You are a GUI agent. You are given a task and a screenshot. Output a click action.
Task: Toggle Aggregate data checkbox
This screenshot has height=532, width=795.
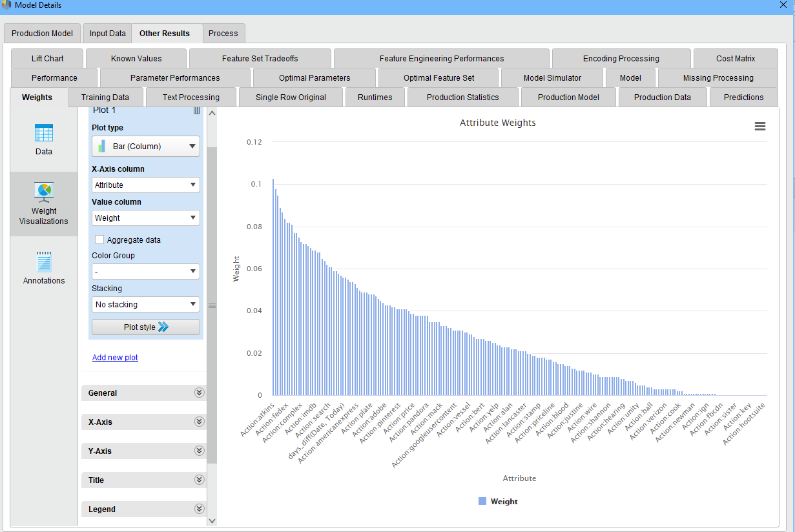pyautogui.click(x=99, y=240)
